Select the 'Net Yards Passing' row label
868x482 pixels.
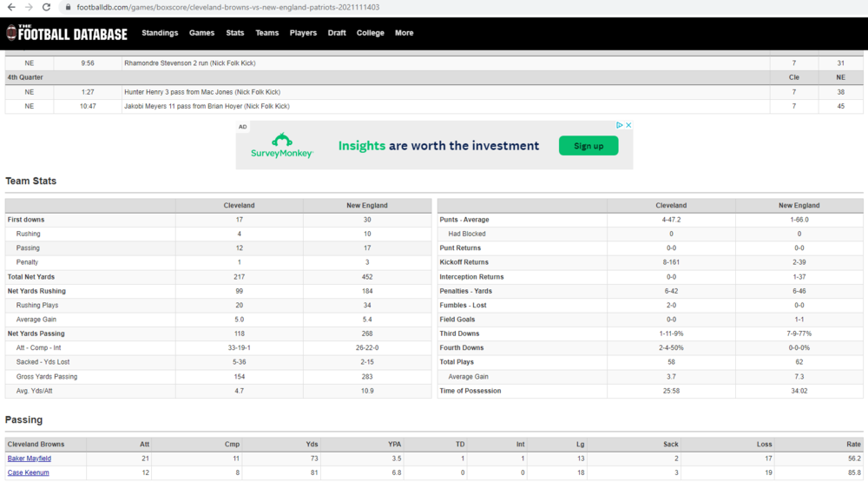[36, 333]
